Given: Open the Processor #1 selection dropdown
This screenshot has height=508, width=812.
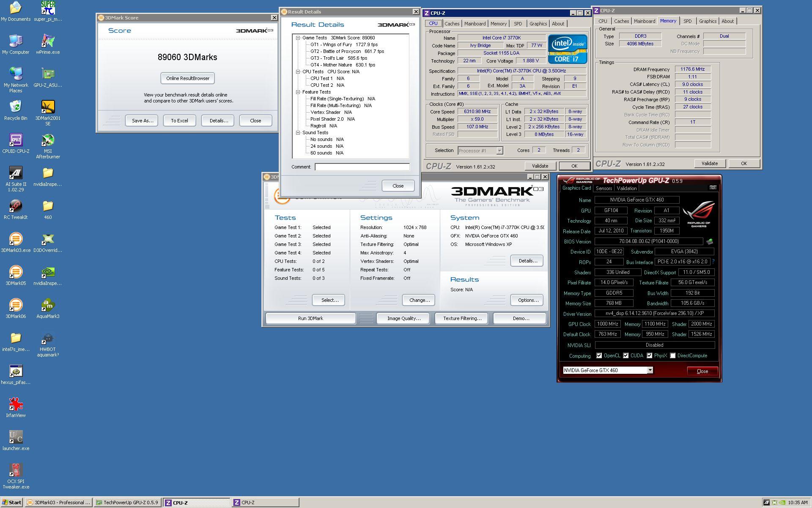Looking at the screenshot, I should [x=499, y=151].
